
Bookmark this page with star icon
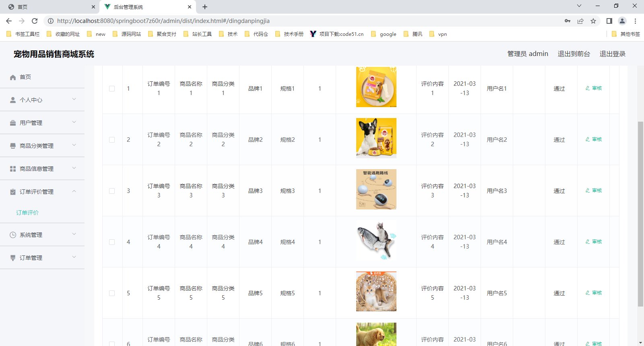coord(593,21)
